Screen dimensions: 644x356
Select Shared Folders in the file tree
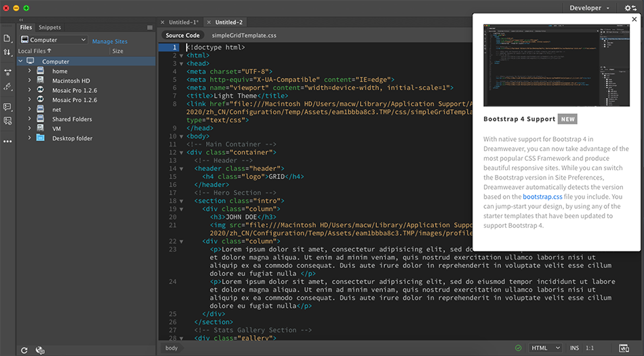click(72, 119)
